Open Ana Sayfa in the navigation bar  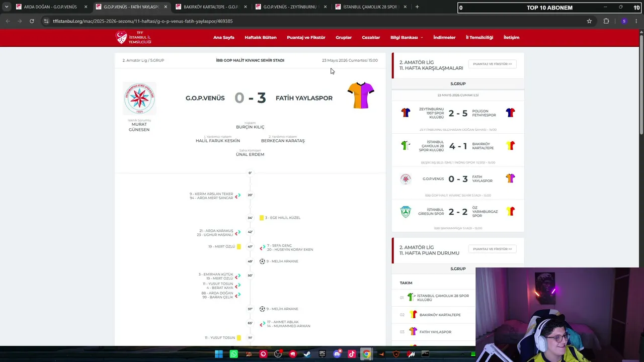click(224, 38)
